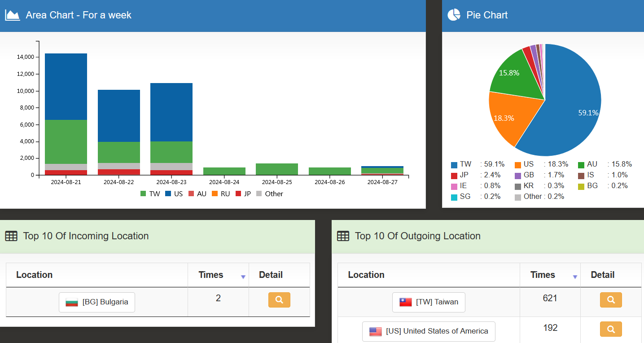Click SG cyan swatch in pie legend
644x343 pixels.
(454, 197)
